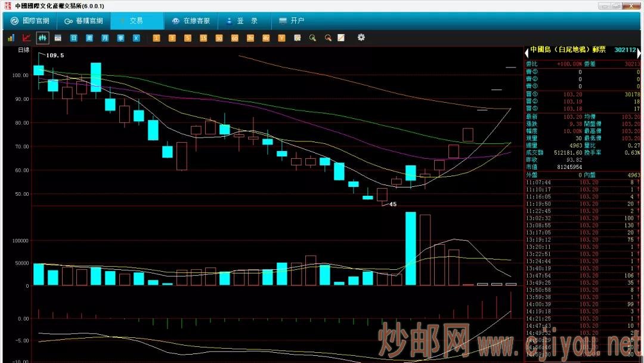Select the 3-minute chart period
The height and width of the screenshot is (363, 644).
click(172, 38)
